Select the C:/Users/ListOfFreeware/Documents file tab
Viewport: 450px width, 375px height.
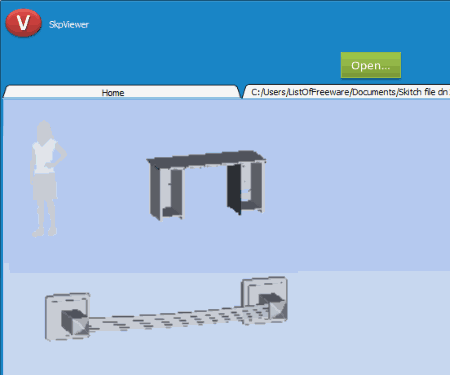point(347,92)
